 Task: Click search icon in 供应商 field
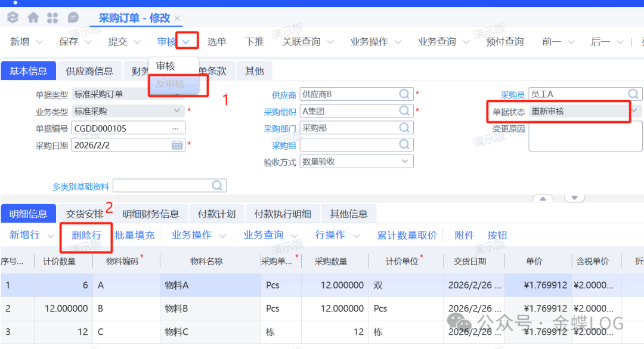405,94
